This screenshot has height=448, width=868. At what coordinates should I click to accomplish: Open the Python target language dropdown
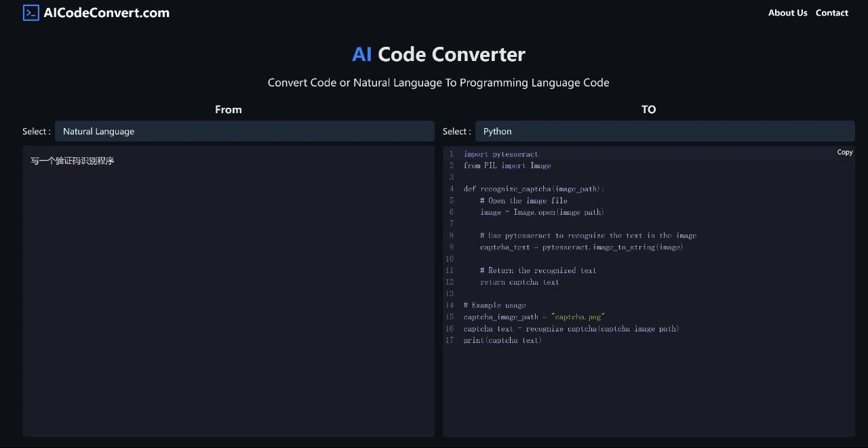(x=664, y=131)
